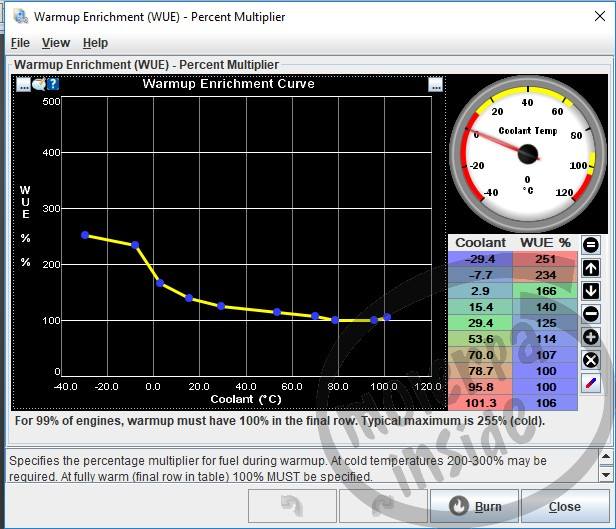Open the View menu
Screen dimensions: 616x529
56,42
